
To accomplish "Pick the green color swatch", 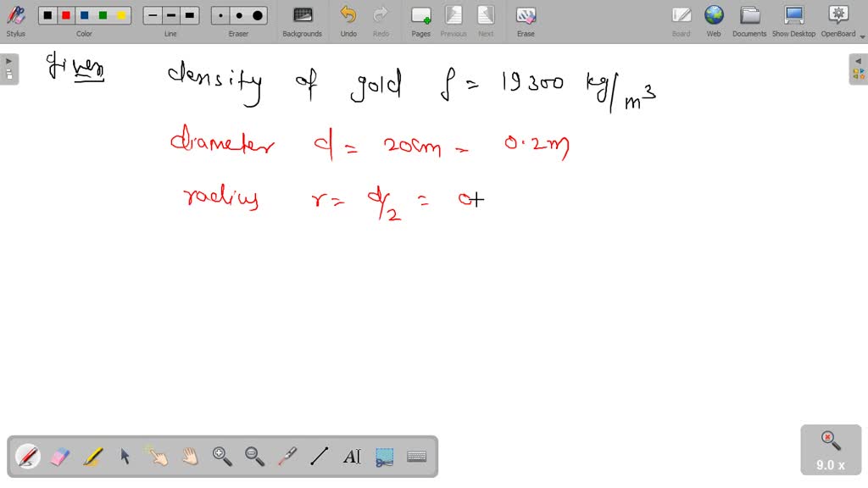I will tap(104, 14).
